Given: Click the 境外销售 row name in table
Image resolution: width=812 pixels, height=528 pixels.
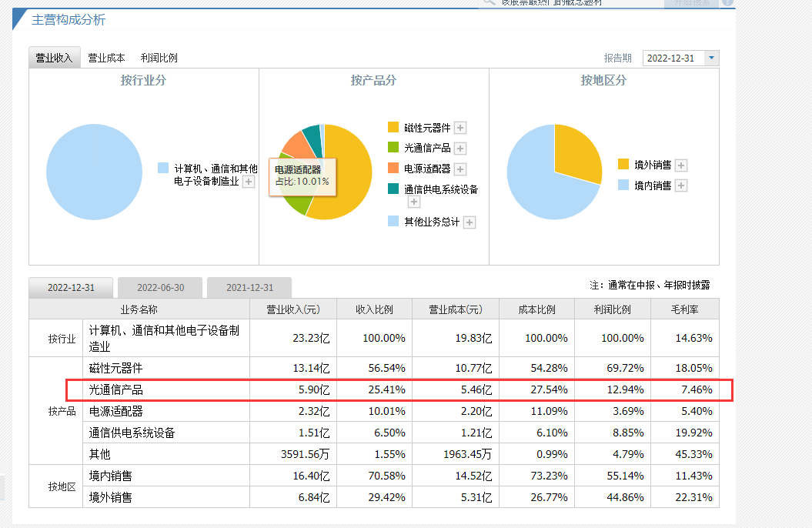Looking at the screenshot, I should click(x=110, y=497).
